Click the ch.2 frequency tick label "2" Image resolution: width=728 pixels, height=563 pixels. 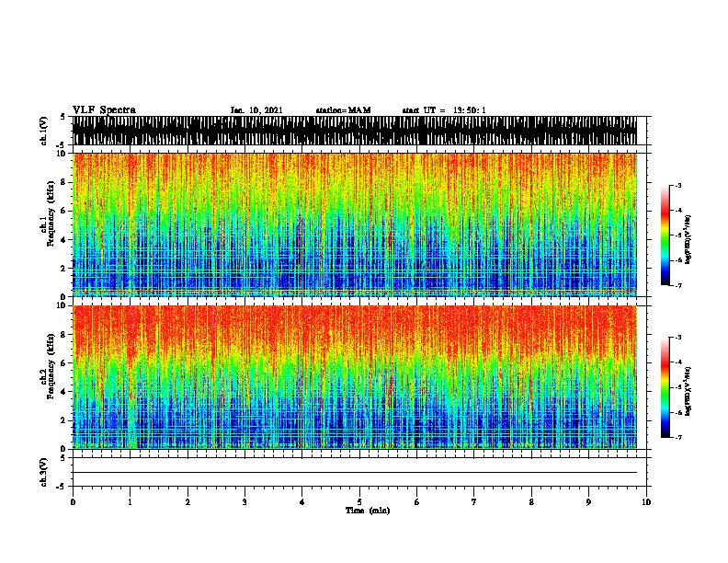click(x=63, y=420)
